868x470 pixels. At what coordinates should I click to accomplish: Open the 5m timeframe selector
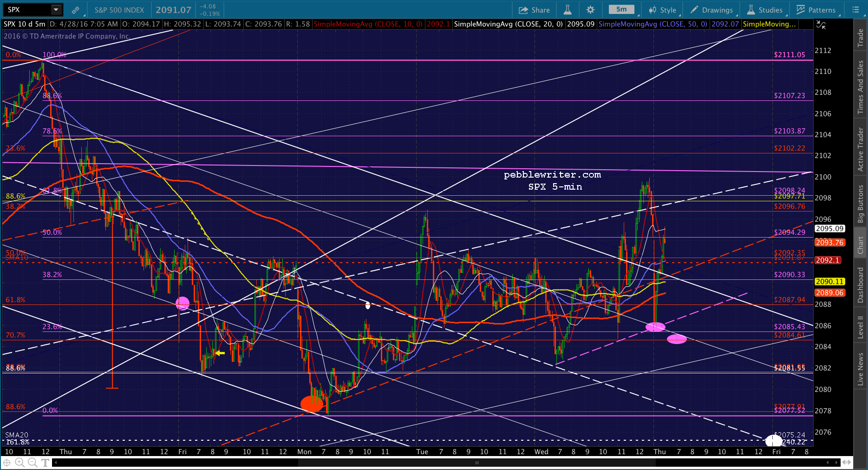(x=621, y=10)
